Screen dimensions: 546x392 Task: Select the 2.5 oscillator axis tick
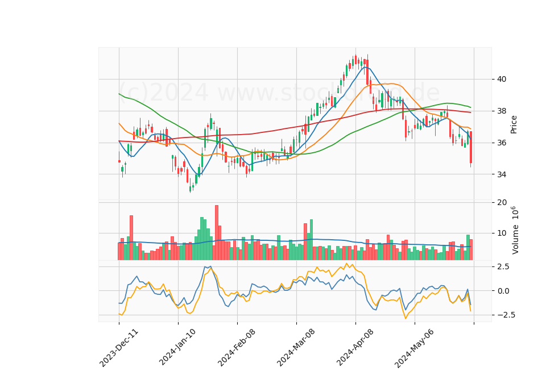point(503,267)
